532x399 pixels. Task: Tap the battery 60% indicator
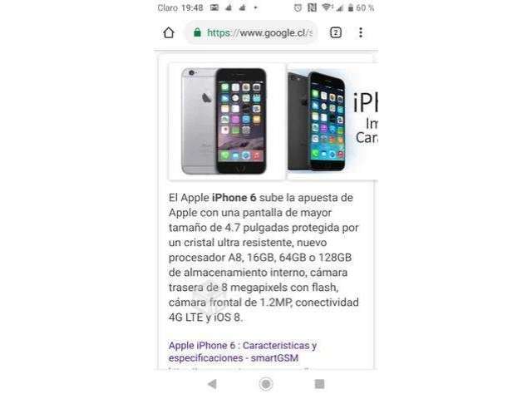point(361,7)
